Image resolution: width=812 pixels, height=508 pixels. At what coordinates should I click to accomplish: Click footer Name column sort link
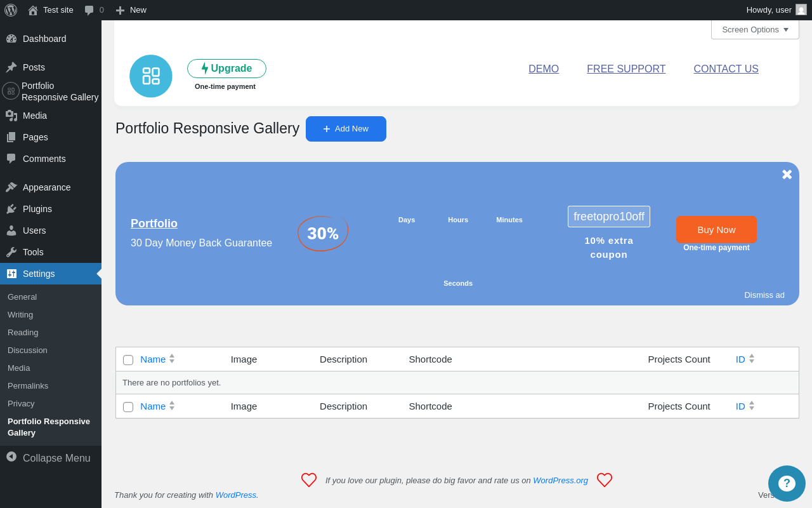coord(153,406)
